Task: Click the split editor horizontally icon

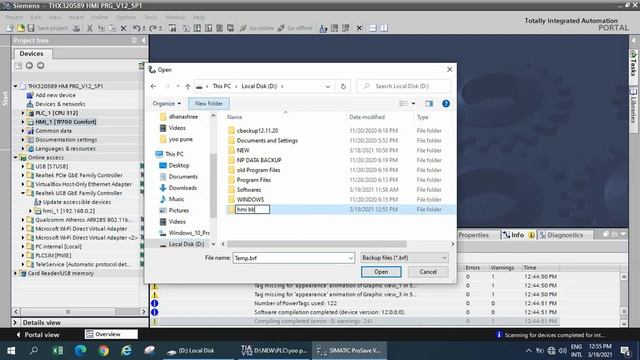Action: [372, 28]
